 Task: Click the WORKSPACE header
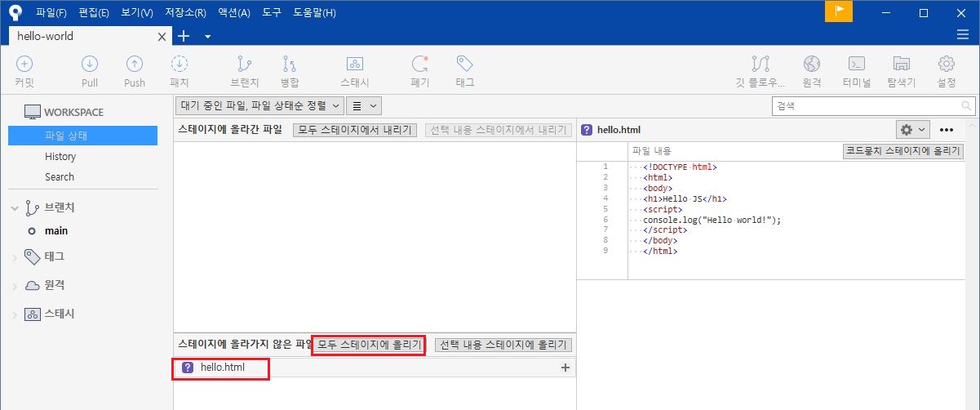pyautogui.click(x=64, y=112)
